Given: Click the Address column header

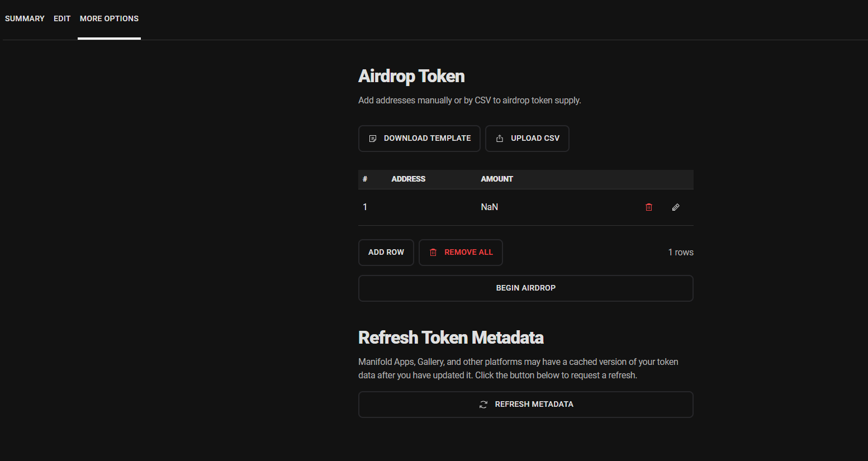Looking at the screenshot, I should [x=408, y=179].
